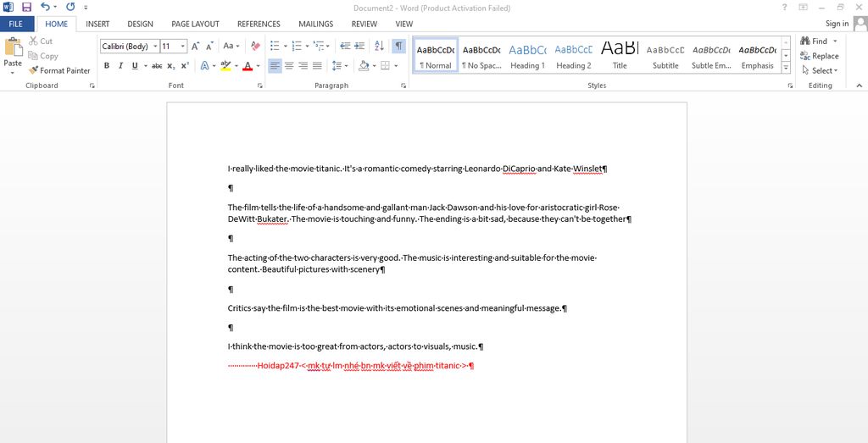Click the Paste clipboard icon

13,47
